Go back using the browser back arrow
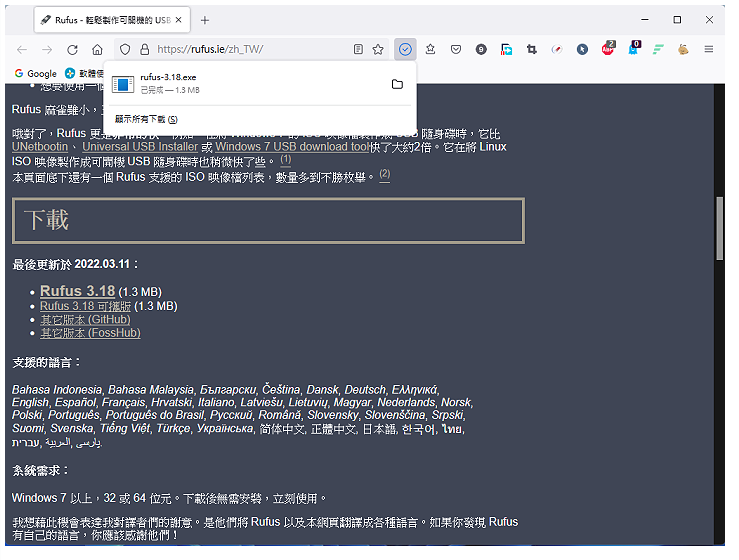The width and height of the screenshot is (739, 560). point(22,49)
